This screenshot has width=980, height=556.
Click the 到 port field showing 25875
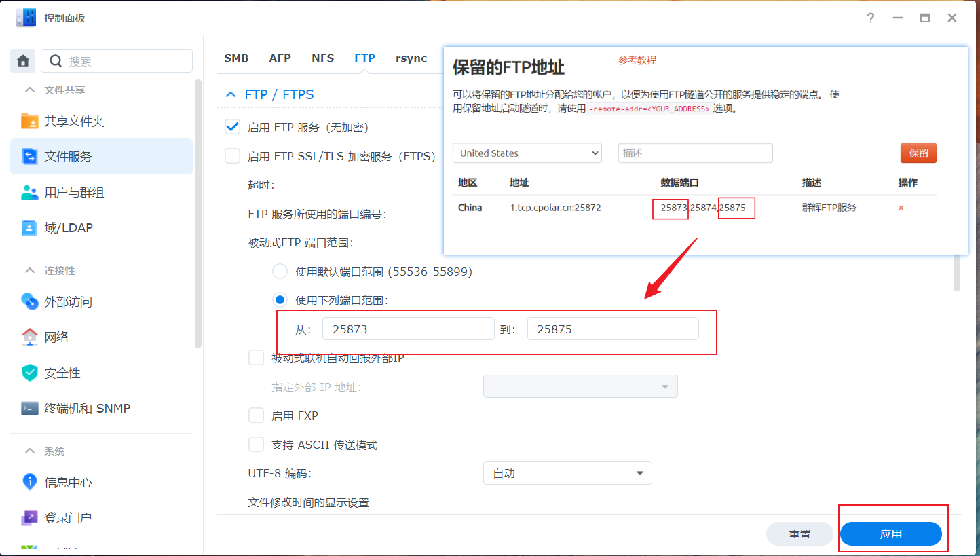613,329
